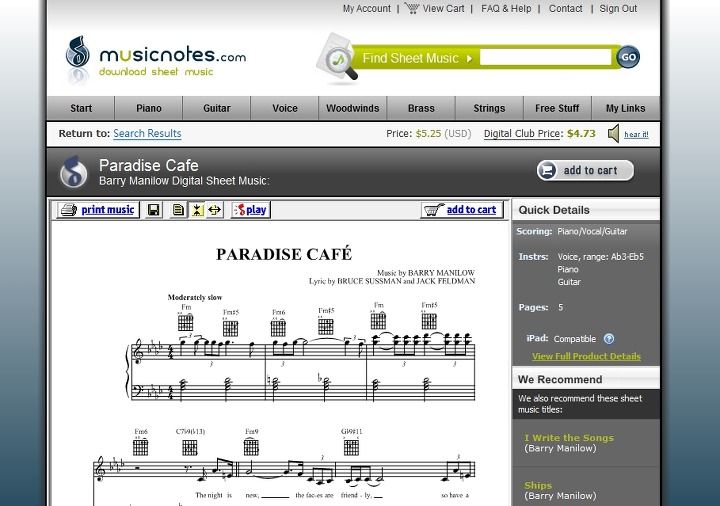Click the Gb9#11 chord diagram in the score
Viewport: 720px width, 506px height.
351,446
